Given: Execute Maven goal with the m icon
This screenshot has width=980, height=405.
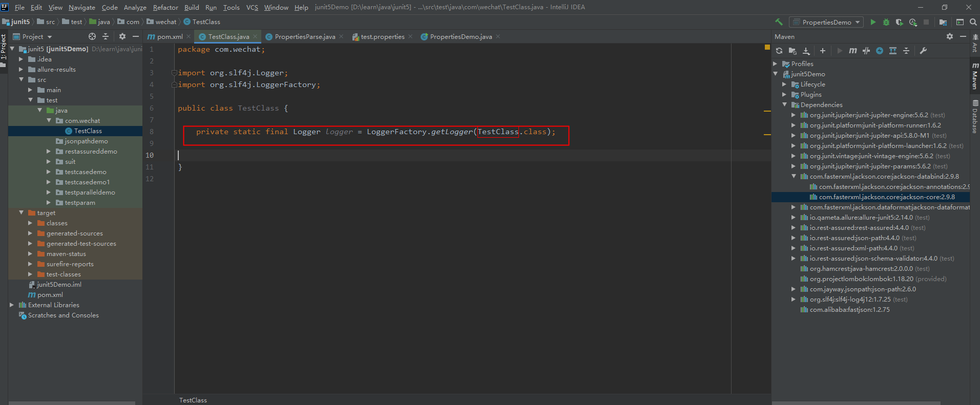Looking at the screenshot, I should click(x=852, y=51).
